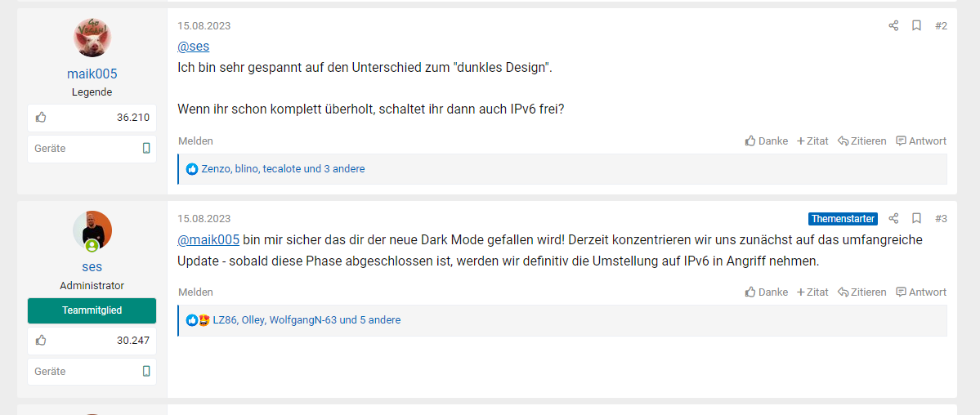This screenshot has width=980, height=415.
Task: Share post #2 via share icon
Action: pos(893,26)
